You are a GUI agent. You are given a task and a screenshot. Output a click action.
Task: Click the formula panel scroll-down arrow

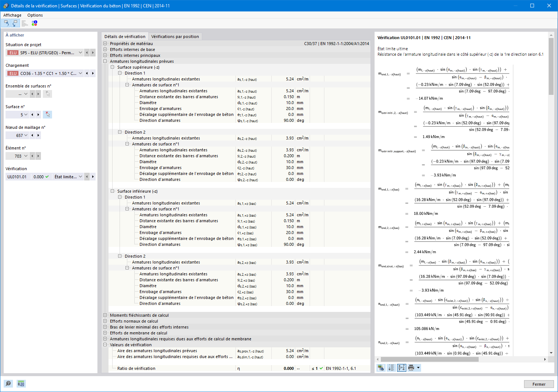tap(551, 353)
